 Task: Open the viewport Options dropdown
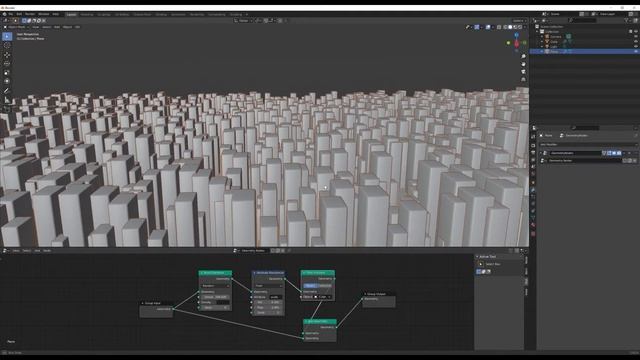click(x=519, y=20)
